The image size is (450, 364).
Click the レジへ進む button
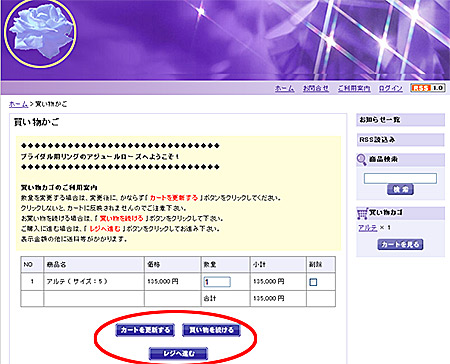179,353
